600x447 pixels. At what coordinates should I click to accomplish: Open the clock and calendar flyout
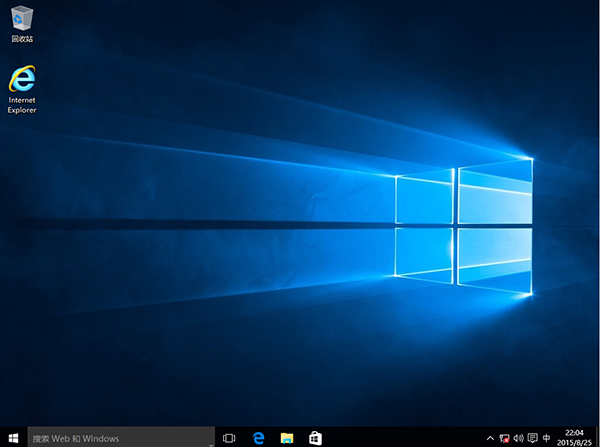coord(575,438)
